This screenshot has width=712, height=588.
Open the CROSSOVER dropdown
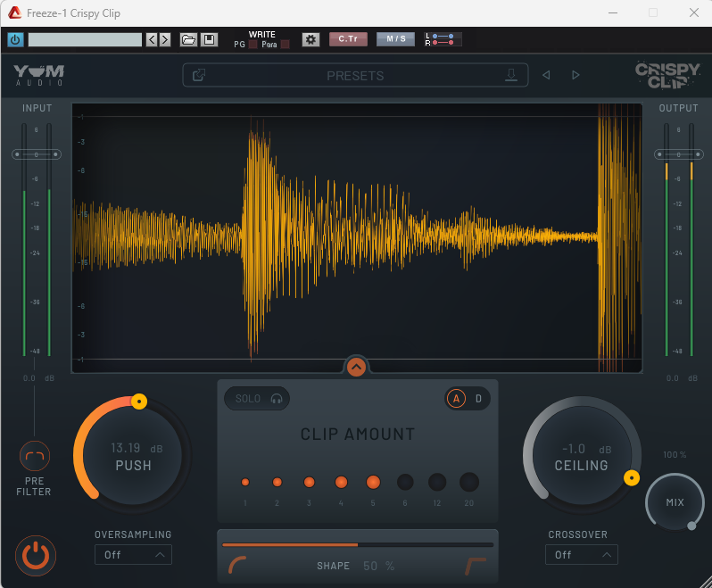click(582, 555)
